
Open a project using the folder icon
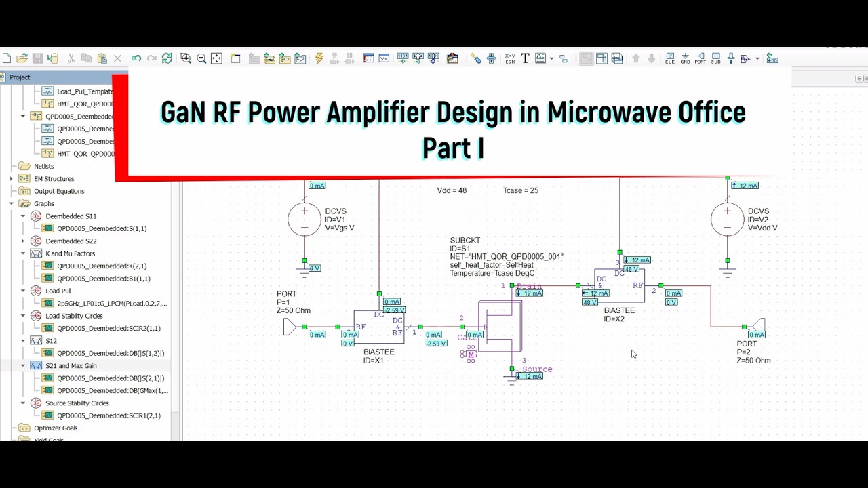22,59
